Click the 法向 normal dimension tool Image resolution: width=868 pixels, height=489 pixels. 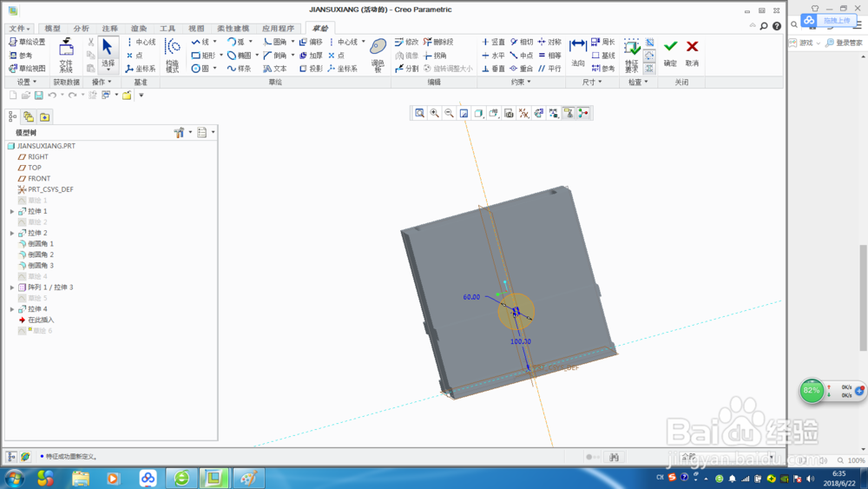click(578, 54)
